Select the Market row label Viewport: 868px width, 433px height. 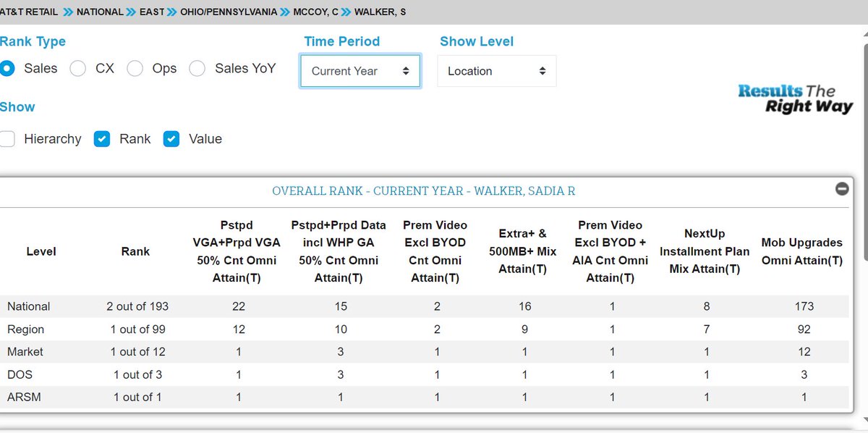[x=25, y=352]
